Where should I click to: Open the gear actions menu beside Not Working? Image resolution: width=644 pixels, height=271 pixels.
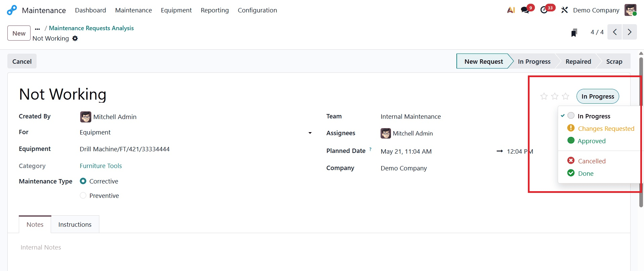(75, 38)
